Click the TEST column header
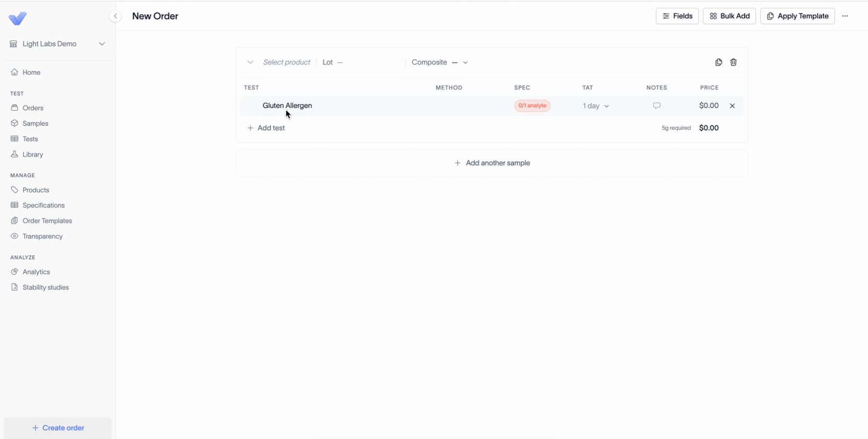Viewport: 868px width, 439px height. click(x=251, y=88)
